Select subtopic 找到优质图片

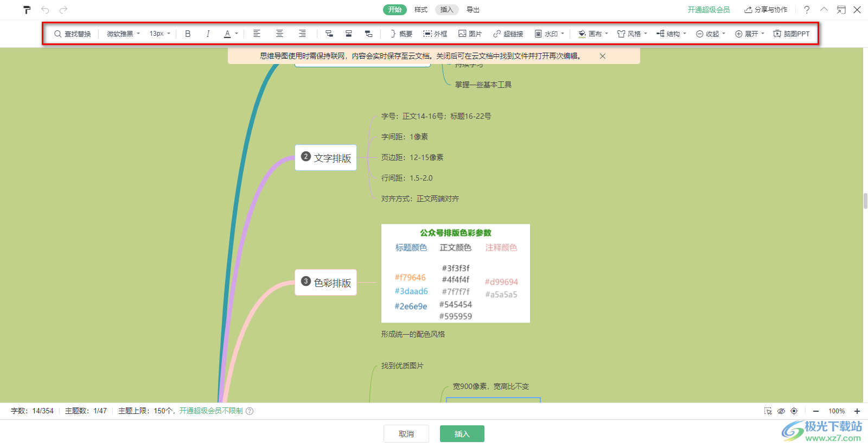pyautogui.click(x=403, y=366)
